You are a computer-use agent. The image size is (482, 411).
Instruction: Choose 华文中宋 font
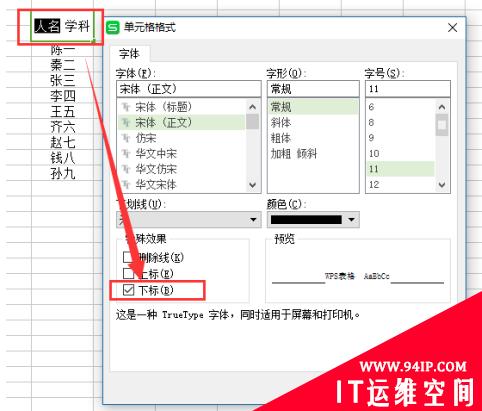tap(182, 153)
